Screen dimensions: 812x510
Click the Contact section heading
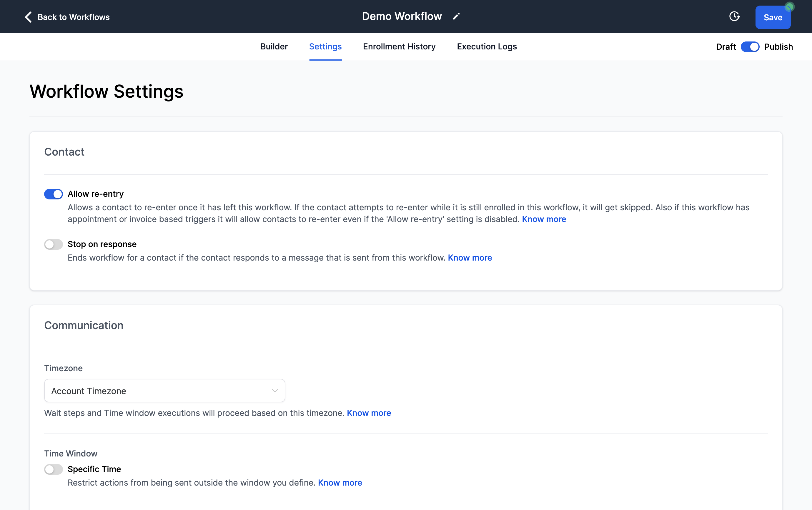[x=64, y=152]
